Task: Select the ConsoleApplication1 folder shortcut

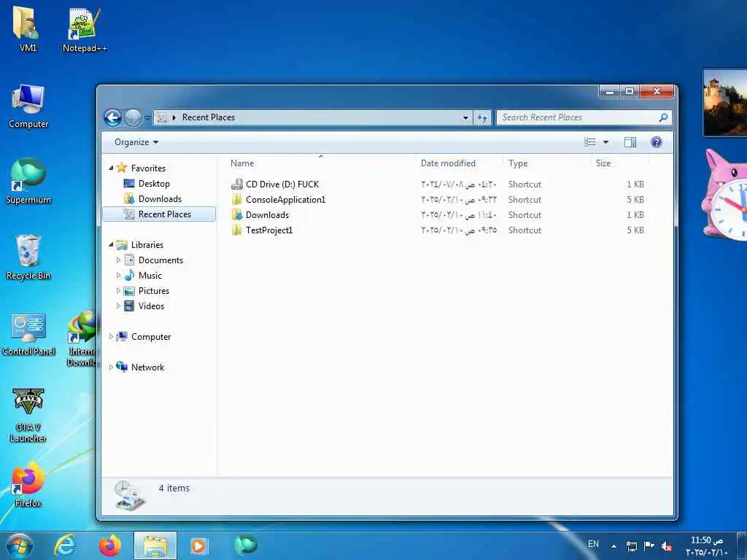Action: pos(285,200)
